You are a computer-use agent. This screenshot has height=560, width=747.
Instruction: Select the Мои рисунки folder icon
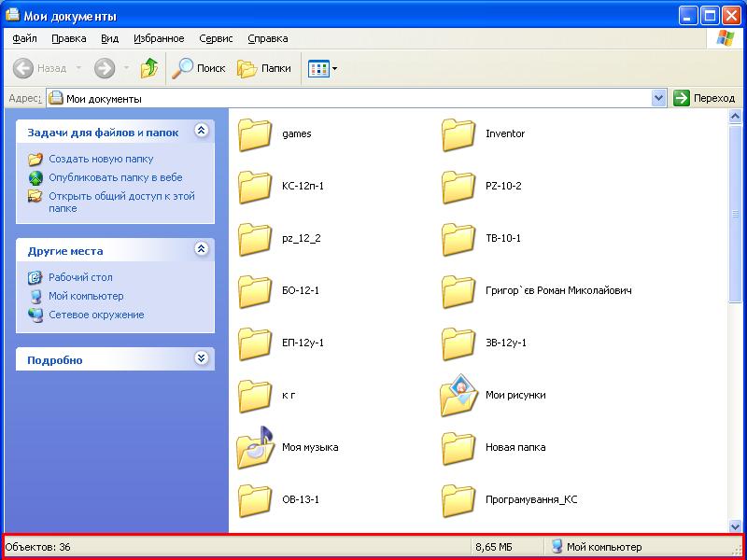pyautogui.click(x=458, y=395)
